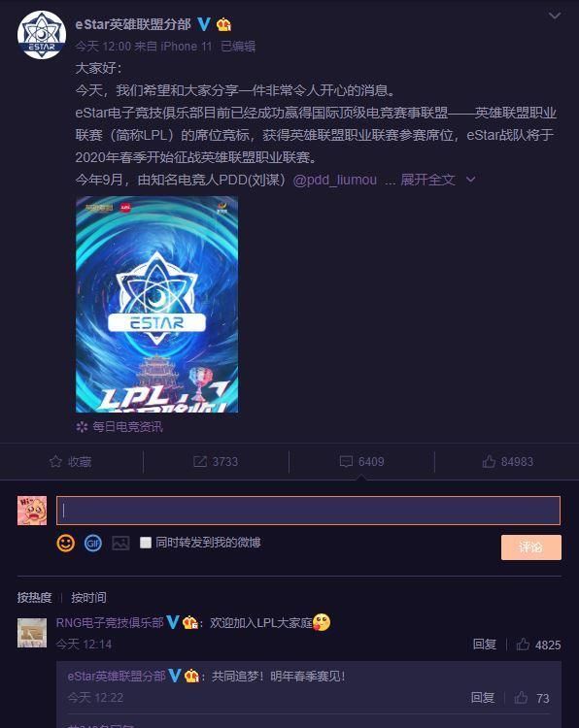This screenshot has height=728, width=579.
Task: Repost using the share icon with 3733
Action: 216,461
